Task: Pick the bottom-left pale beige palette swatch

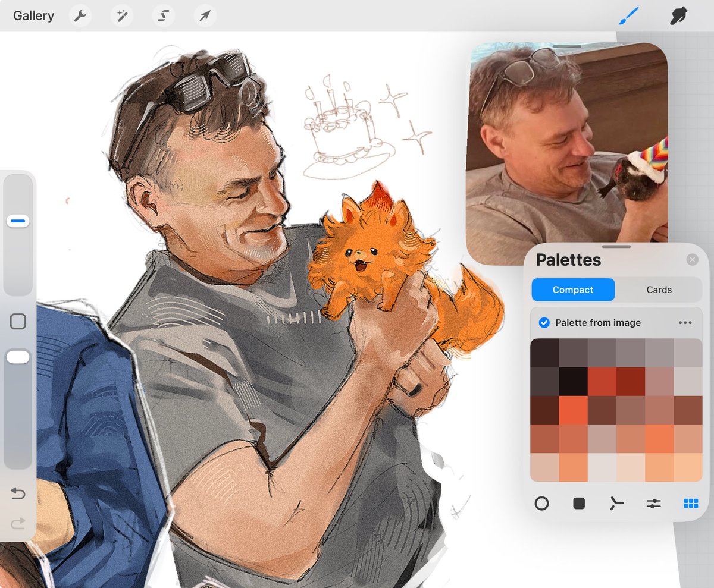Action: (x=544, y=467)
